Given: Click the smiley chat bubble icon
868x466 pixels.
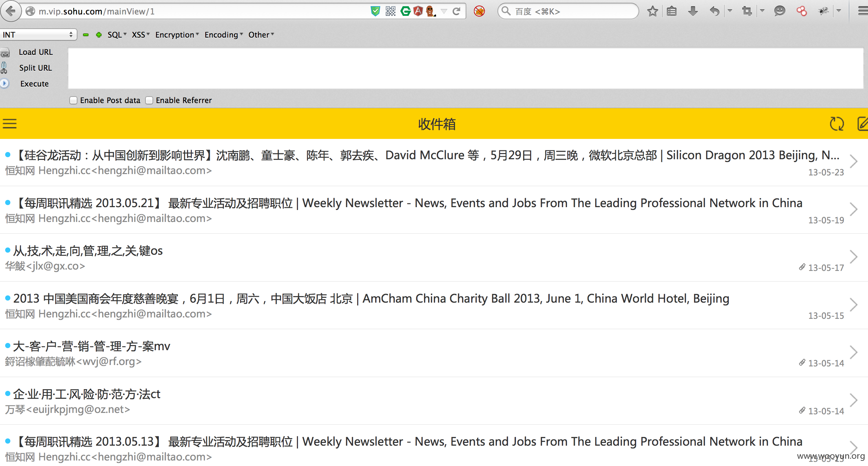Looking at the screenshot, I should pyautogui.click(x=779, y=11).
